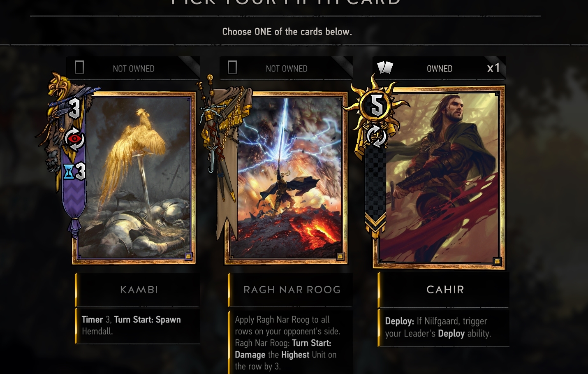Click the KAMBI name label
Image resolution: width=588 pixels, height=374 pixels.
(139, 290)
